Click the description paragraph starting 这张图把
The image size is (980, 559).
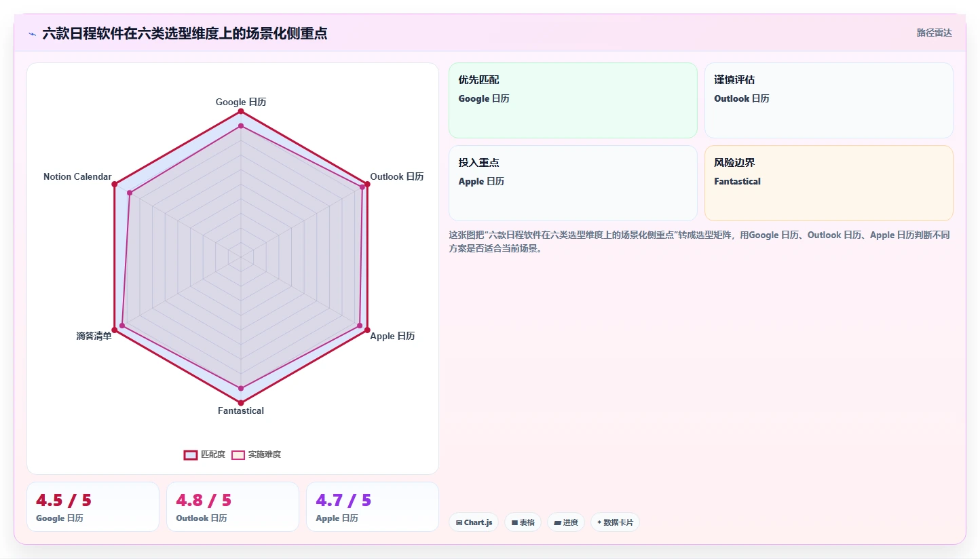click(699, 242)
